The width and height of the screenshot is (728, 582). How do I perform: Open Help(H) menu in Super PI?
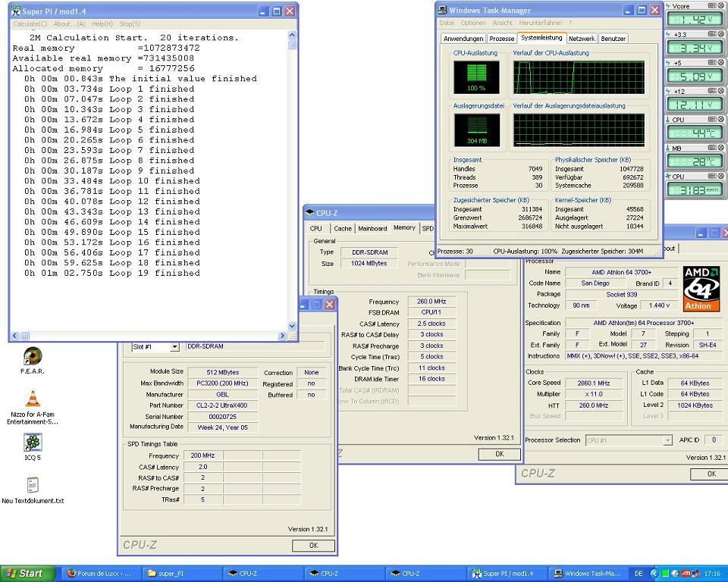pyautogui.click(x=102, y=23)
